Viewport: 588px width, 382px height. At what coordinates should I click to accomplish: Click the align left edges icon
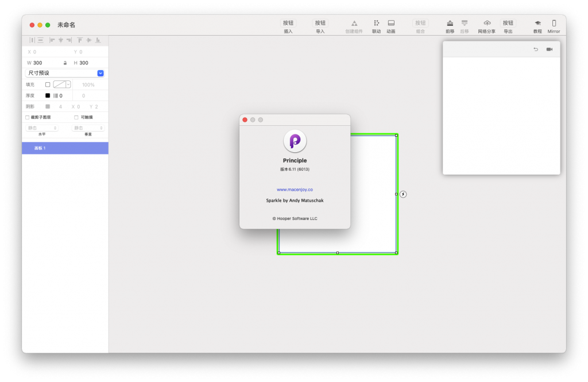coord(52,40)
